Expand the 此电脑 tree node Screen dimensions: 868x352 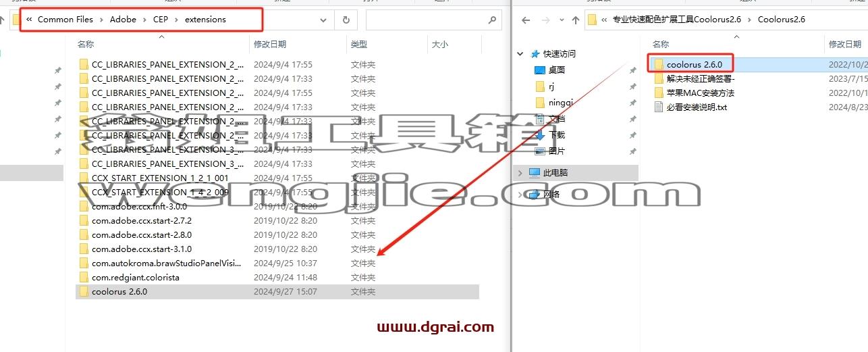click(x=520, y=173)
